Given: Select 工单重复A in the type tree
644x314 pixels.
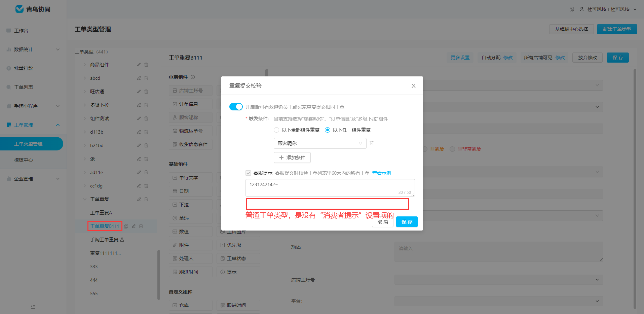Looking at the screenshot, I should coord(101,213).
